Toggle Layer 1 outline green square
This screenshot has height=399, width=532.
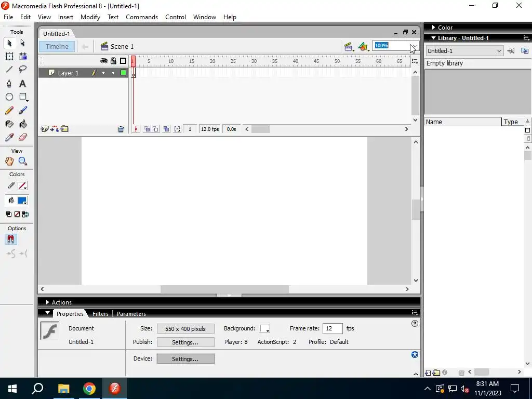(x=123, y=73)
